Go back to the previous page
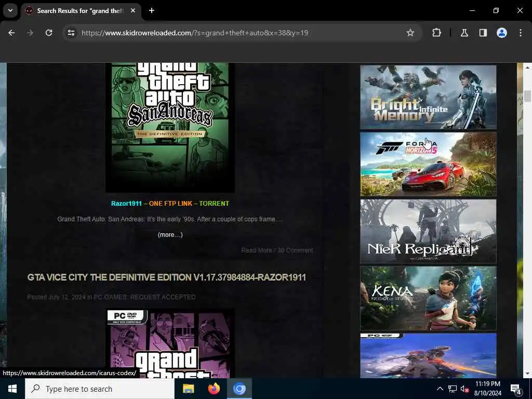Image resolution: width=532 pixels, height=399 pixels. pyautogui.click(x=11, y=33)
